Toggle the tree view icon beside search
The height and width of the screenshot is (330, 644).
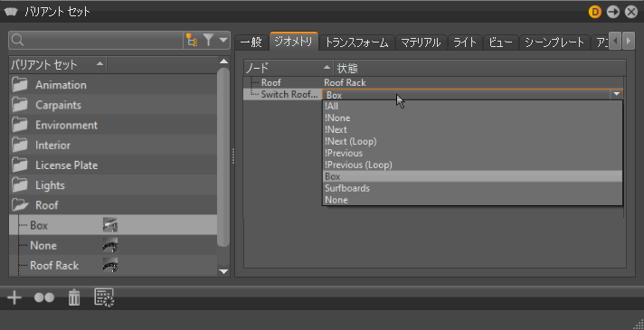click(192, 40)
